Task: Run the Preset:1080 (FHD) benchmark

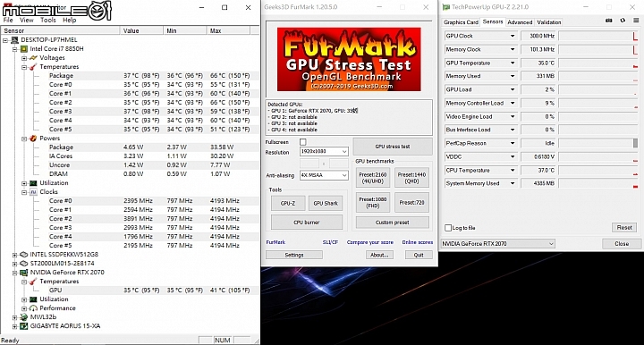Action: coord(373,202)
